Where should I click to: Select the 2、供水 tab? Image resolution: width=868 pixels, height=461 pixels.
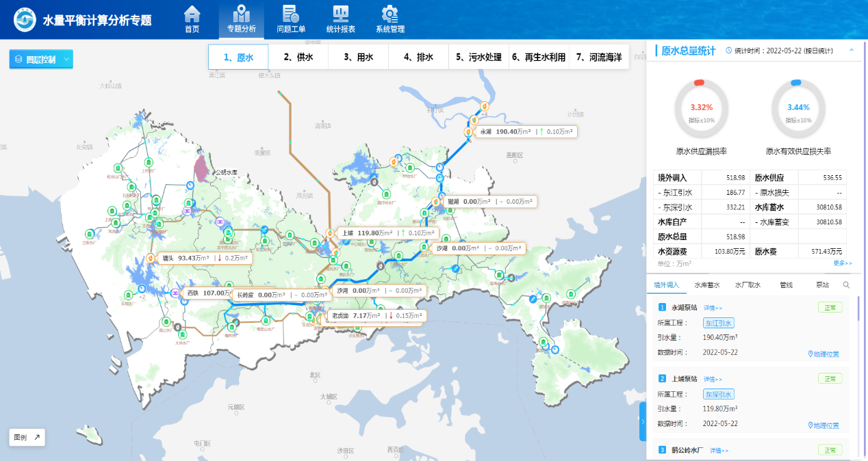click(x=298, y=57)
